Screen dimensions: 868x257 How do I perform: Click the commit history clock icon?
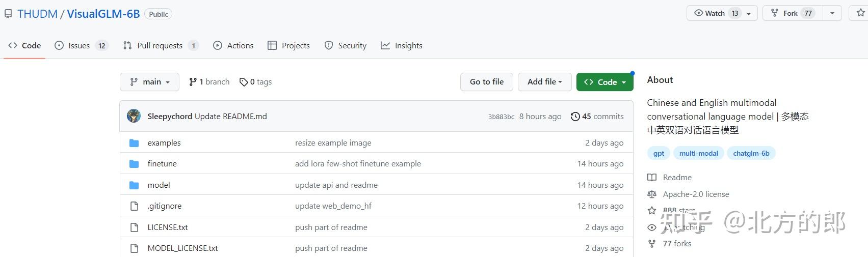(575, 117)
